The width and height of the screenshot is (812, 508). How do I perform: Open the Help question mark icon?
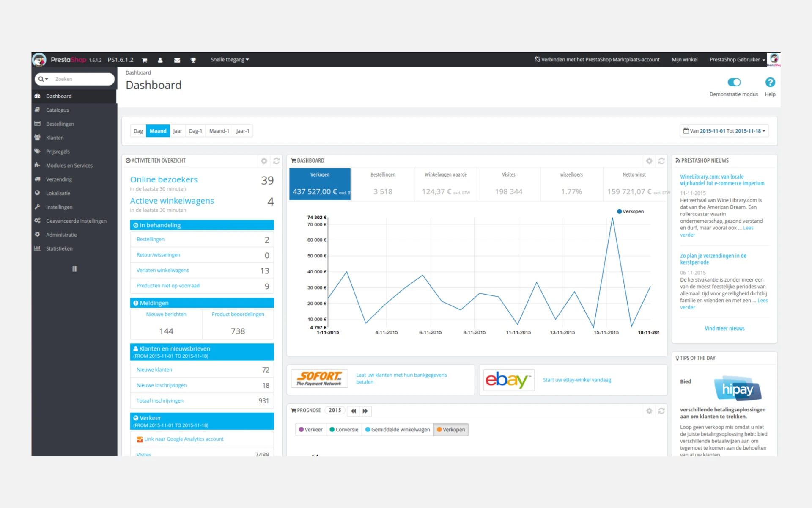tap(770, 82)
